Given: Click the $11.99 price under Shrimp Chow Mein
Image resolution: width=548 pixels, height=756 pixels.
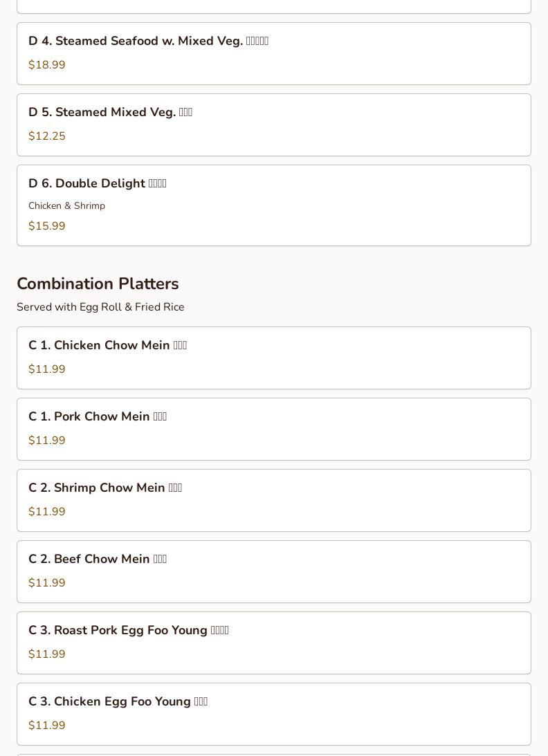Looking at the screenshot, I should pos(47,512).
